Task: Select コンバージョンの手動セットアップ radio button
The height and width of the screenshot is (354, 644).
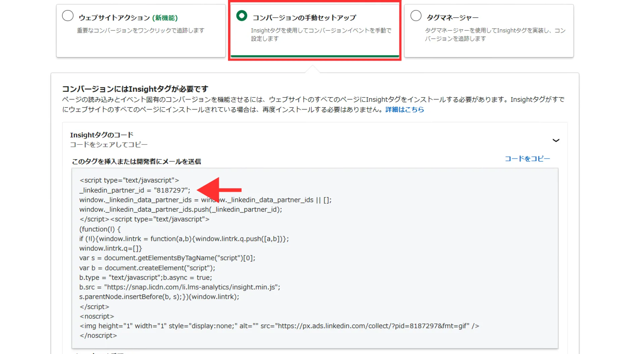Action: tap(241, 16)
